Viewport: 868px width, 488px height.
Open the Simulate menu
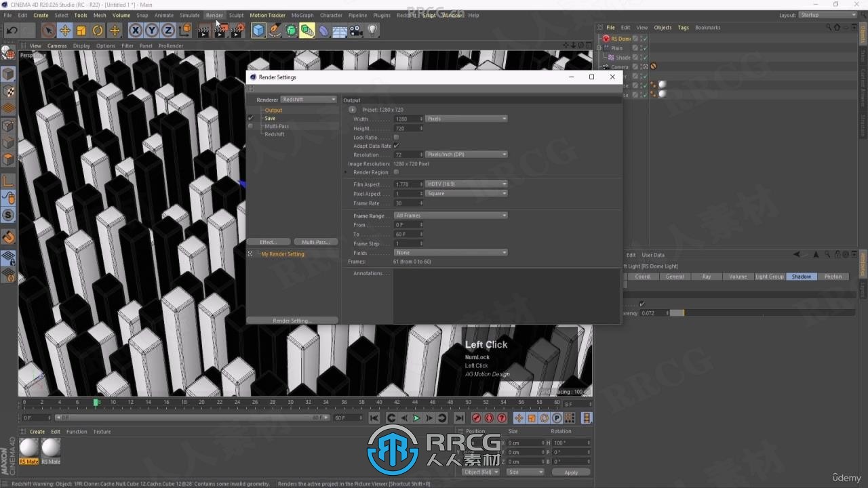(189, 15)
